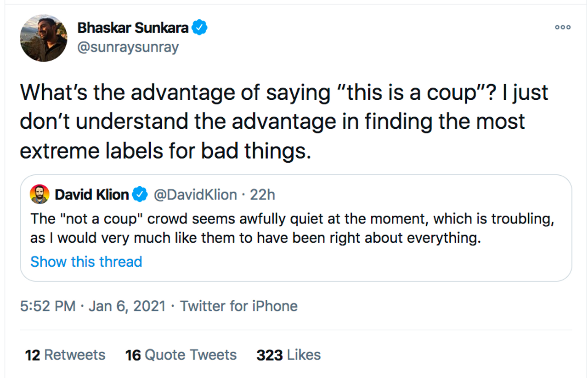Screen dimensions: 588x378
Task: Click the "extreme labels for bad things" line
Action: (165, 150)
